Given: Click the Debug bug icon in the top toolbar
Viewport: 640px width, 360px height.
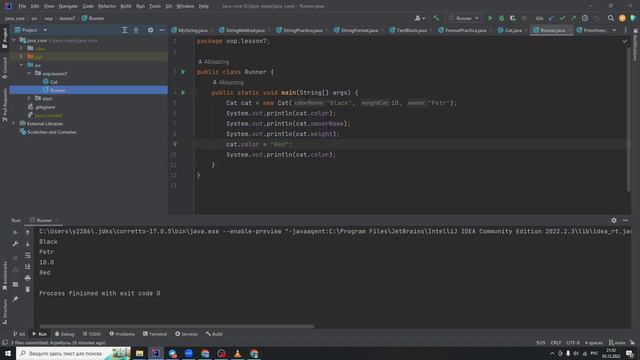Looking at the screenshot, I should (502, 18).
